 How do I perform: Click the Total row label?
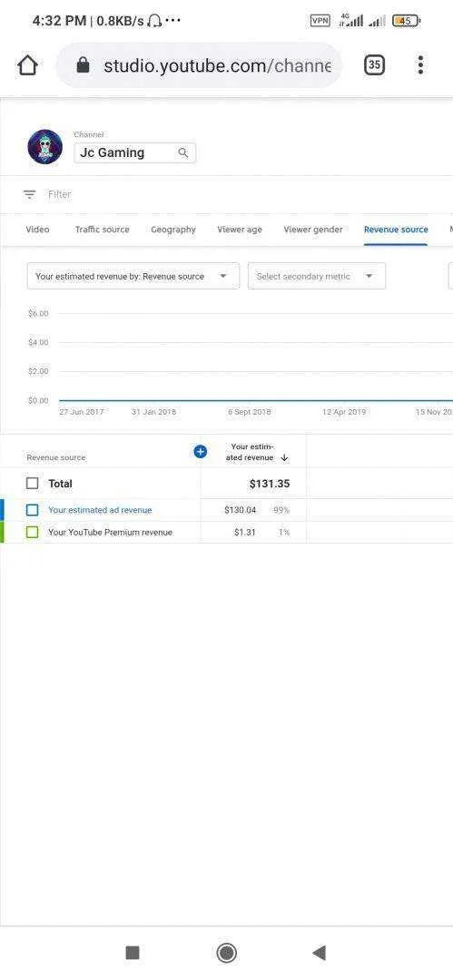click(60, 484)
